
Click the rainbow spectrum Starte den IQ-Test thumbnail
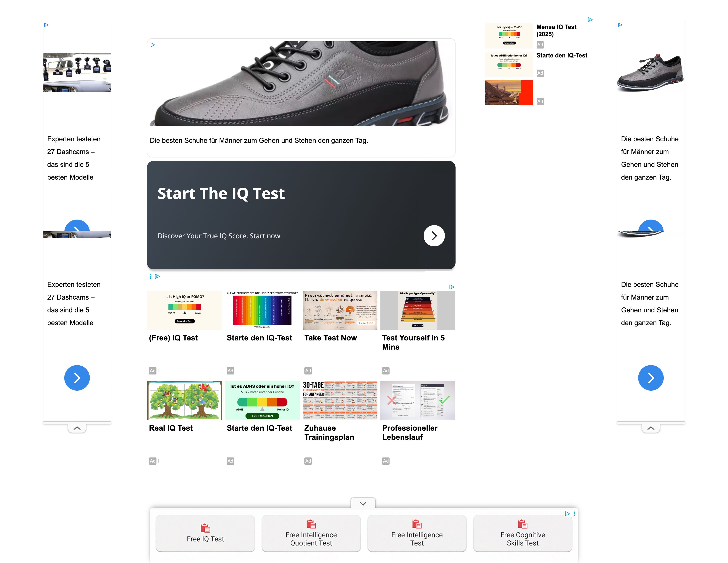click(262, 310)
